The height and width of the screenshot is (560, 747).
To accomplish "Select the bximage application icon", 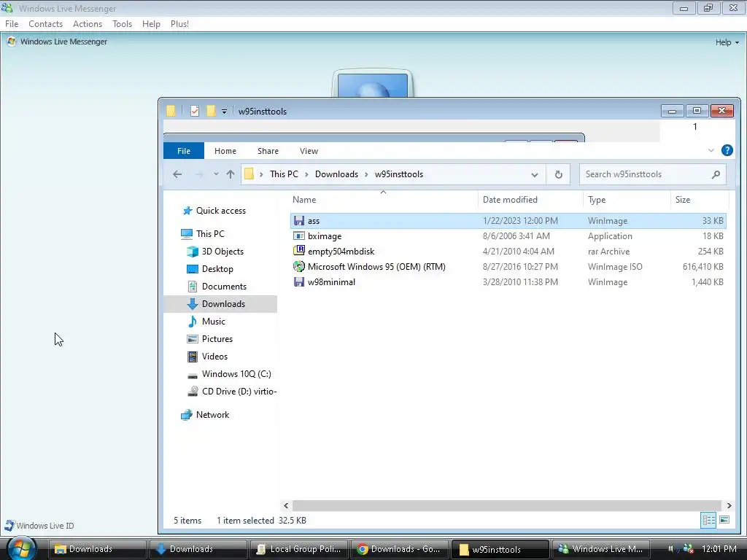I will 298,236.
